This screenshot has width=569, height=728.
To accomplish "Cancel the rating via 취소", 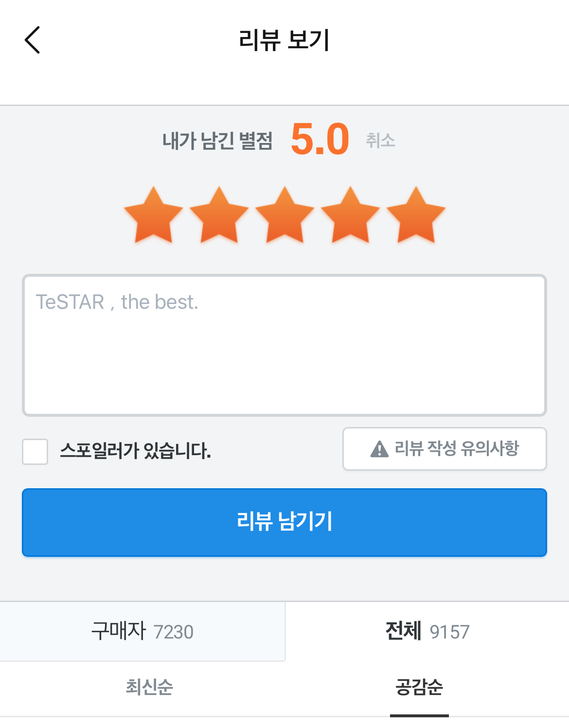I will (380, 141).
